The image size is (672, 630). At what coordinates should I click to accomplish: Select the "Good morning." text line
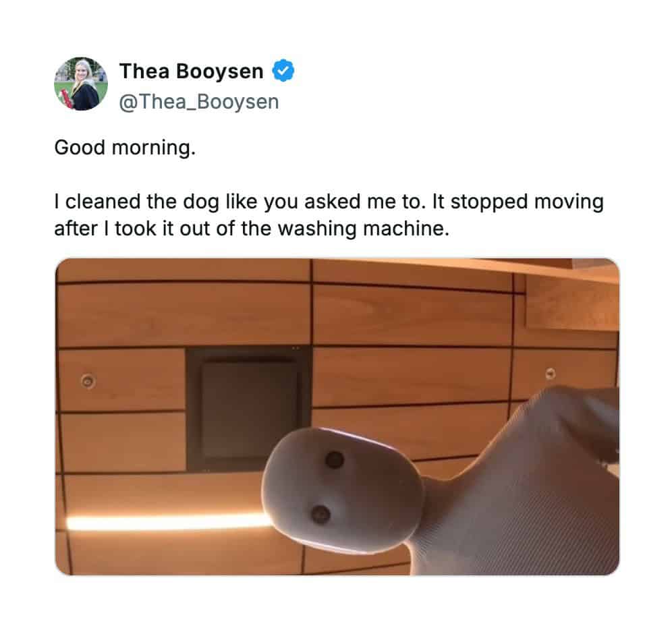pyautogui.click(x=125, y=148)
